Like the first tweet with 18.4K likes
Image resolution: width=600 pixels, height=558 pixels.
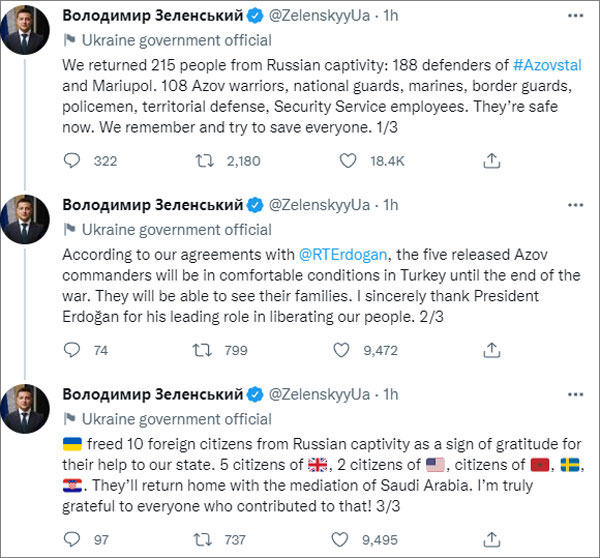click(x=345, y=160)
